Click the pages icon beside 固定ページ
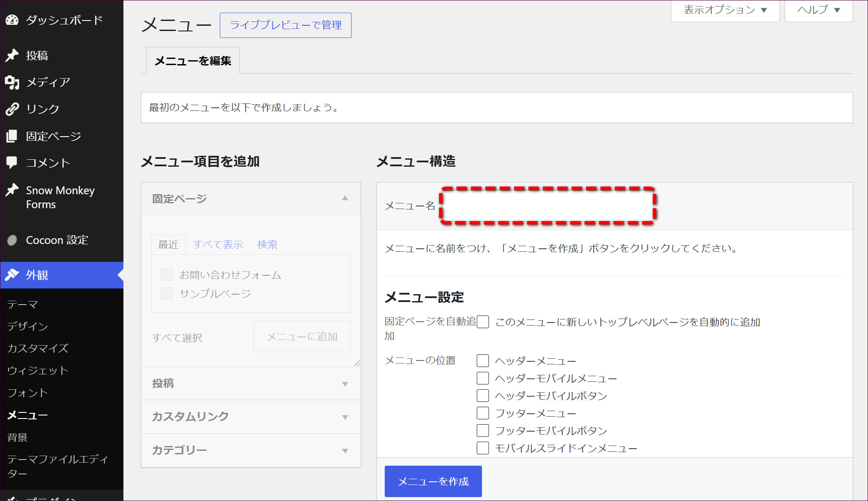 tap(12, 136)
